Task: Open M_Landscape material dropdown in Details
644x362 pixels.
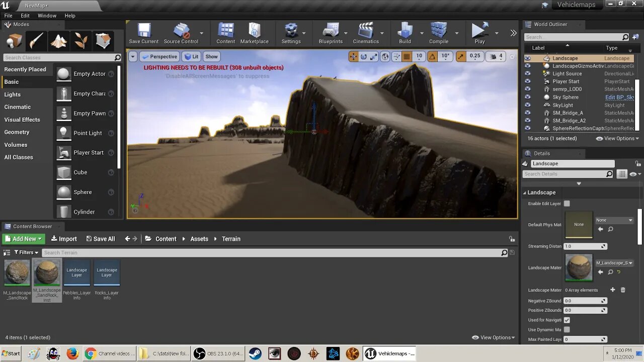Action: click(614, 263)
